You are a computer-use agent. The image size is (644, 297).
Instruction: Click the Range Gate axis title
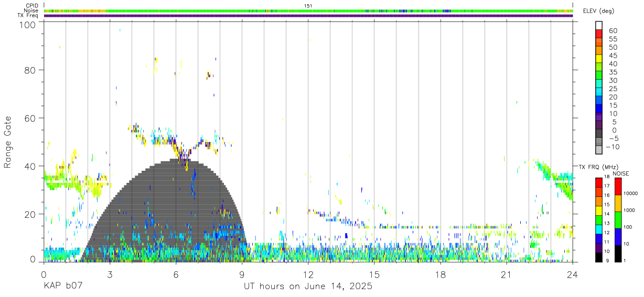click(8, 142)
